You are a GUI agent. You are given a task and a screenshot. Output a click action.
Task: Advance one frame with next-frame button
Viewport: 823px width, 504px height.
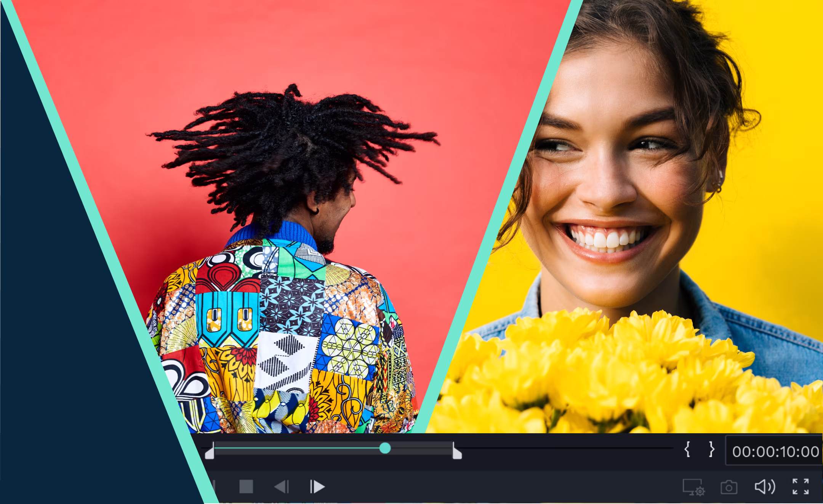tap(317, 486)
